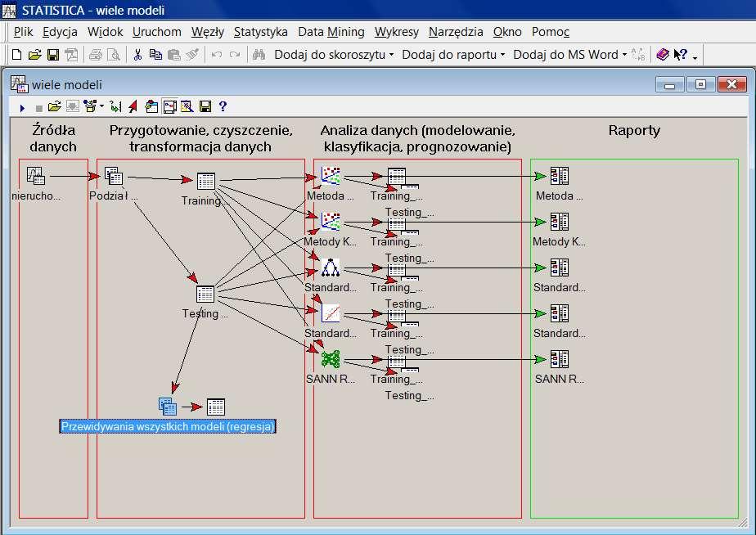This screenshot has width=756, height=535.
Task: Run the project with the blue play arrow
Action: (22, 107)
